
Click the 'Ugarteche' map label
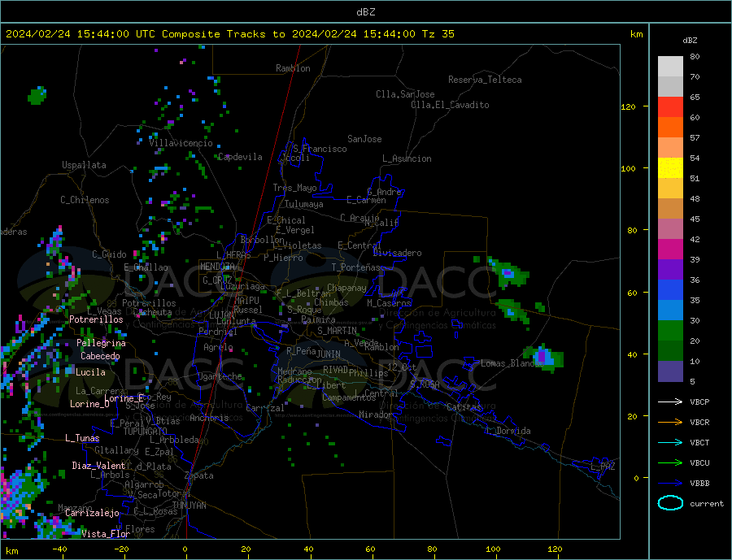point(220,376)
